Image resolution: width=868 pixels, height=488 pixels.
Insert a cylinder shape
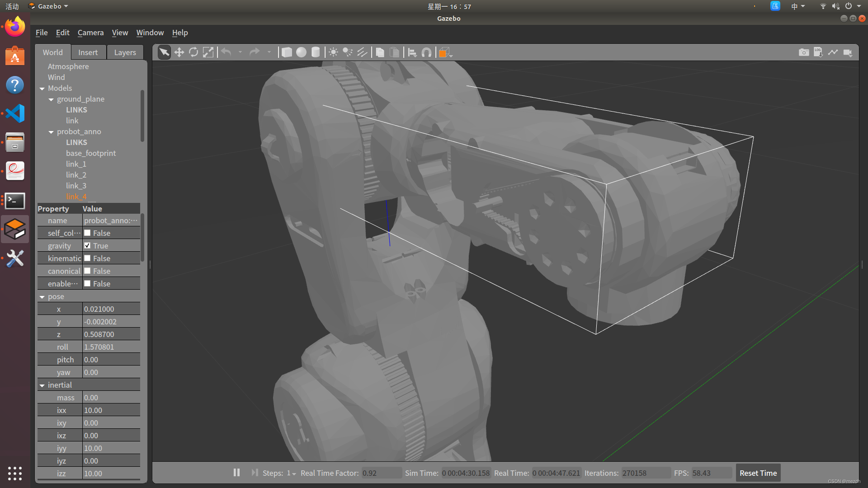click(316, 52)
